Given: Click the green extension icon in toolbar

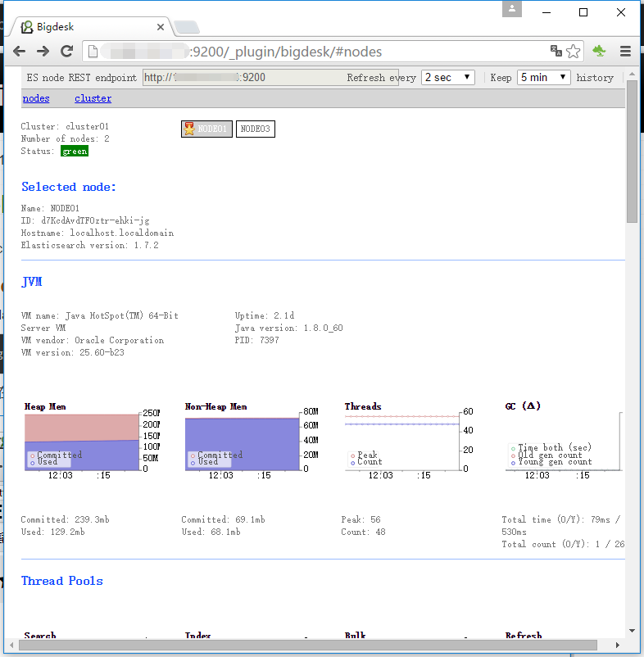Looking at the screenshot, I should 599,51.
